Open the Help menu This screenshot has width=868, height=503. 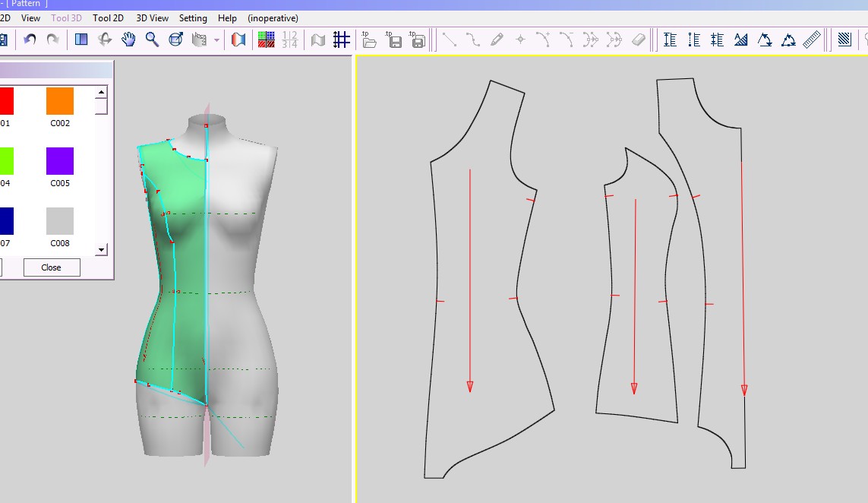227,18
